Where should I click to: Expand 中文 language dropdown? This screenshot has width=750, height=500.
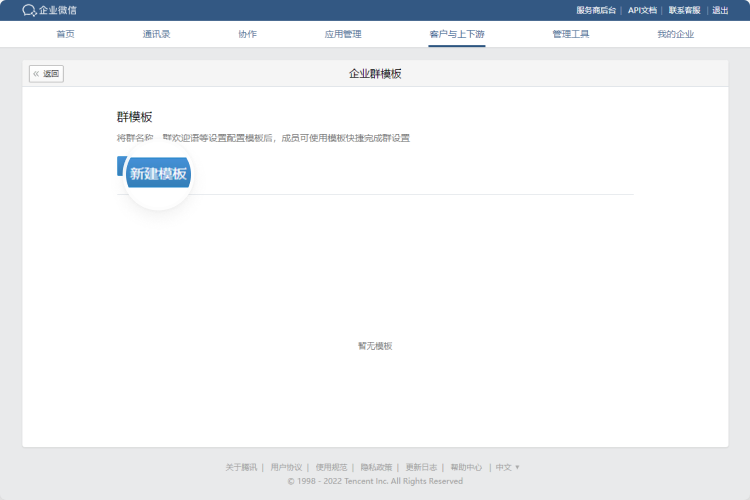point(507,467)
